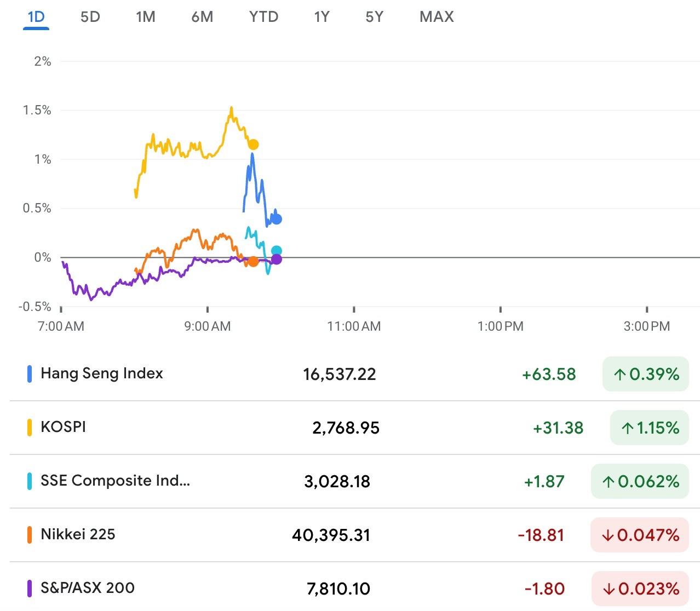
Task: Click the 0.047% Nikkei change badge
Action: [640, 535]
